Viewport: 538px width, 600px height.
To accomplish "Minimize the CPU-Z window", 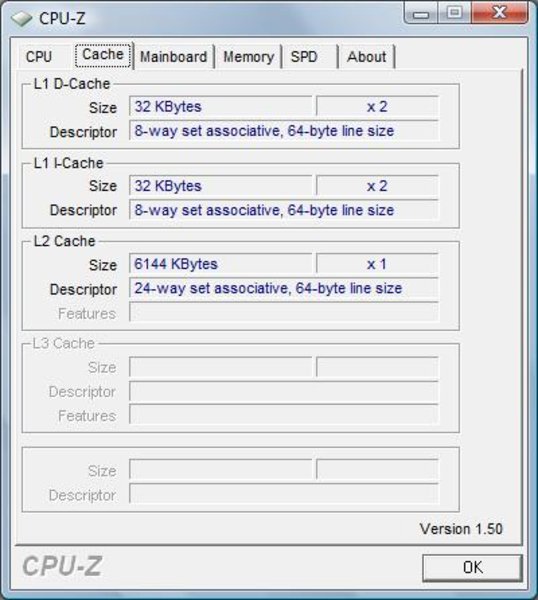I will click(x=421, y=13).
